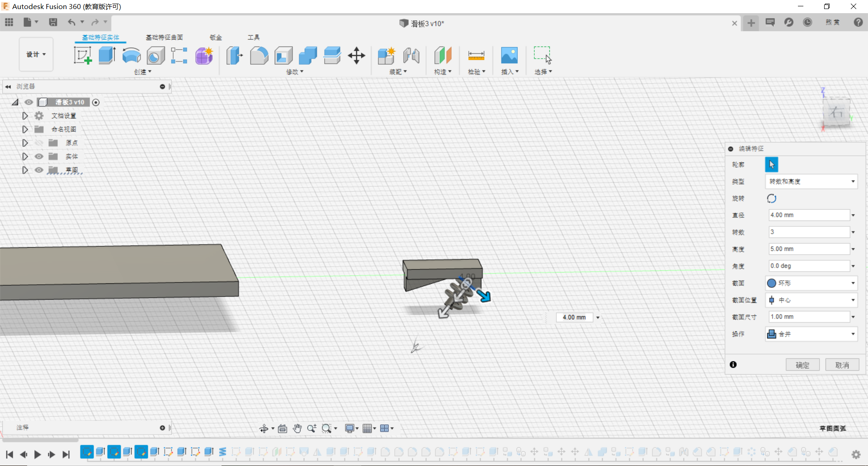This screenshot has height=466, width=868.
Task: Select the Combine bodies tool
Action: (308, 56)
